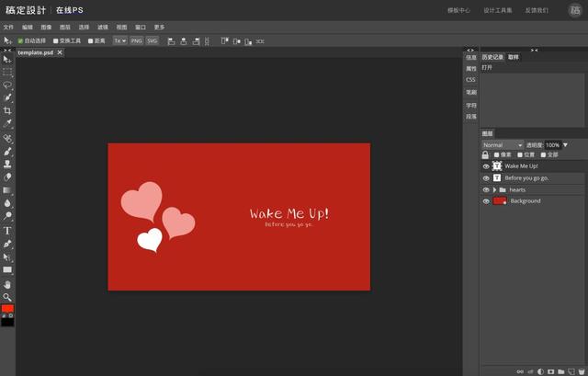
Task: Click the red foreground color swatch
Action: tap(7, 308)
